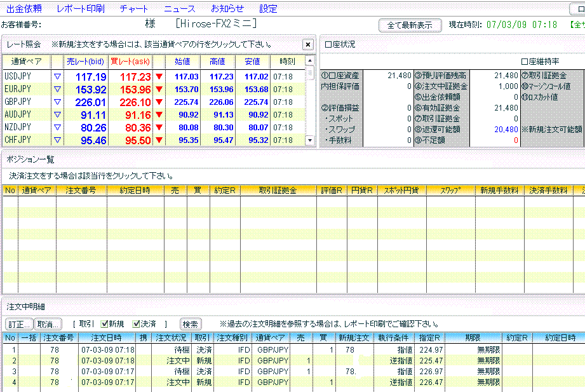Click the red down arrow in CHFJPY row

159,140
